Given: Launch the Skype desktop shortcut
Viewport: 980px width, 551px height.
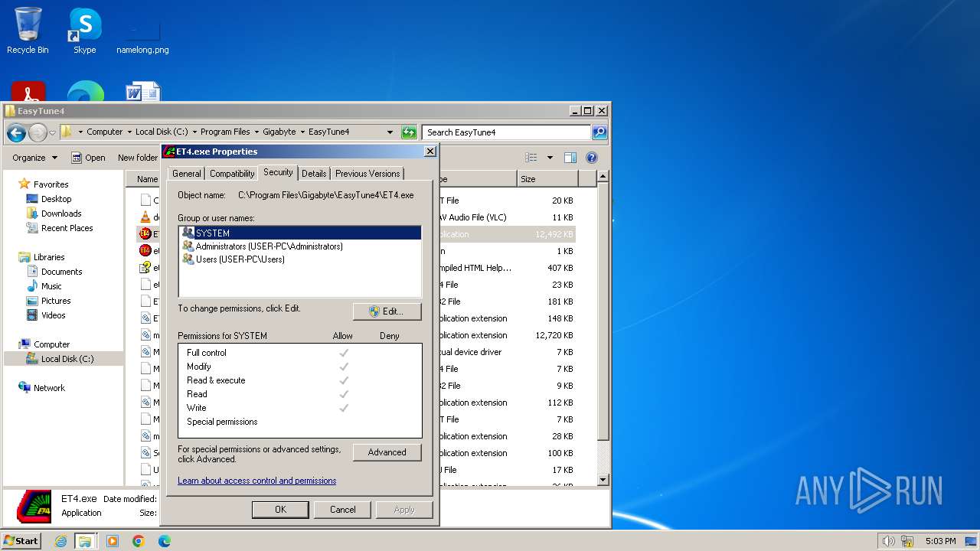Looking at the screenshot, I should [x=84, y=31].
